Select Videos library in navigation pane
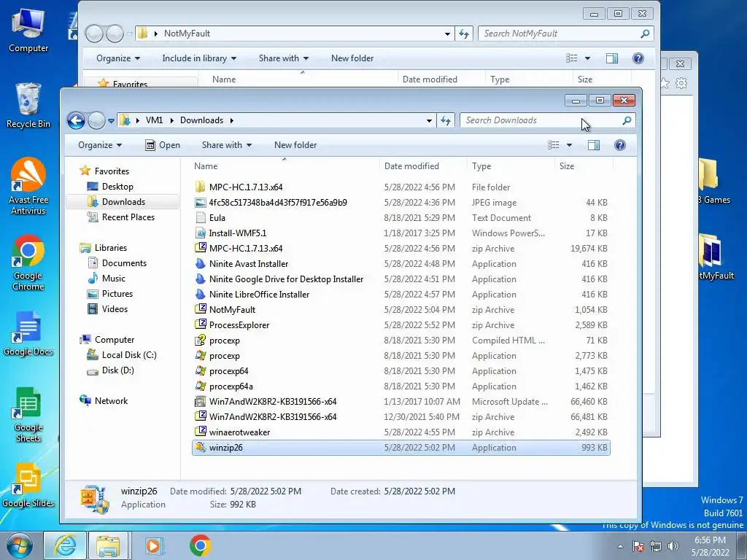Screen dimensions: 747x560 tap(115, 309)
